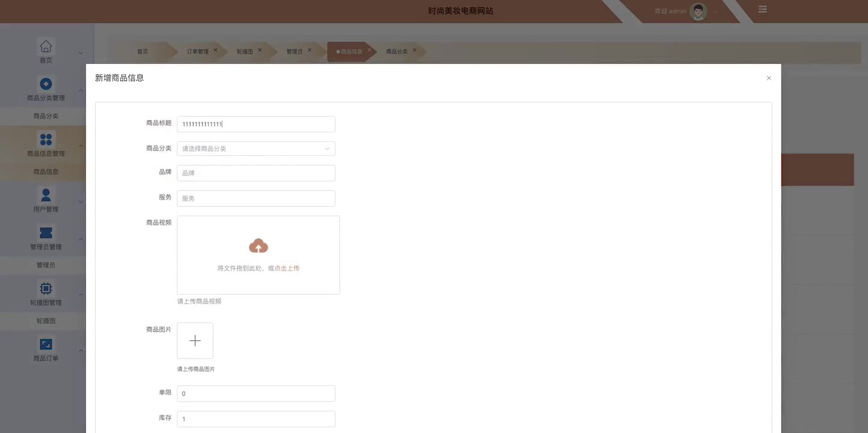Close the 商品信息 tab
The image size is (868, 433).
coord(369,50)
